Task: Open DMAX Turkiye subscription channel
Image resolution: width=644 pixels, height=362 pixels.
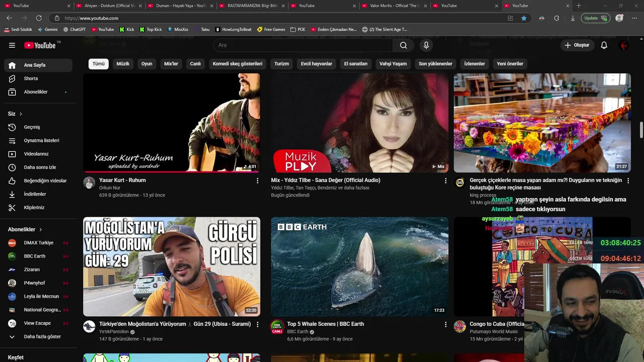Action: 38,243
